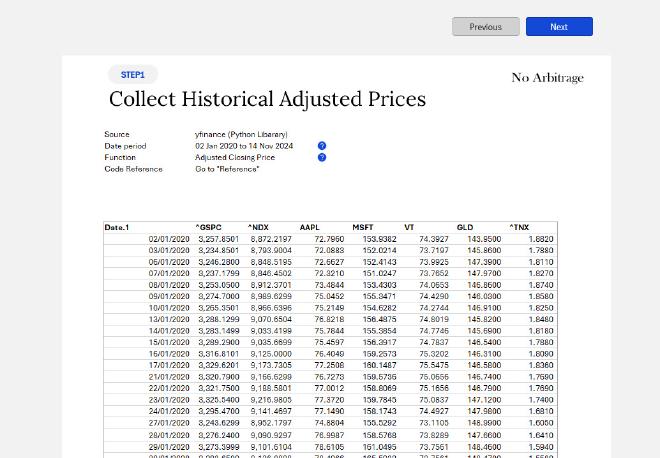
Task: Select the ^NDX column header
Action: pos(258,228)
